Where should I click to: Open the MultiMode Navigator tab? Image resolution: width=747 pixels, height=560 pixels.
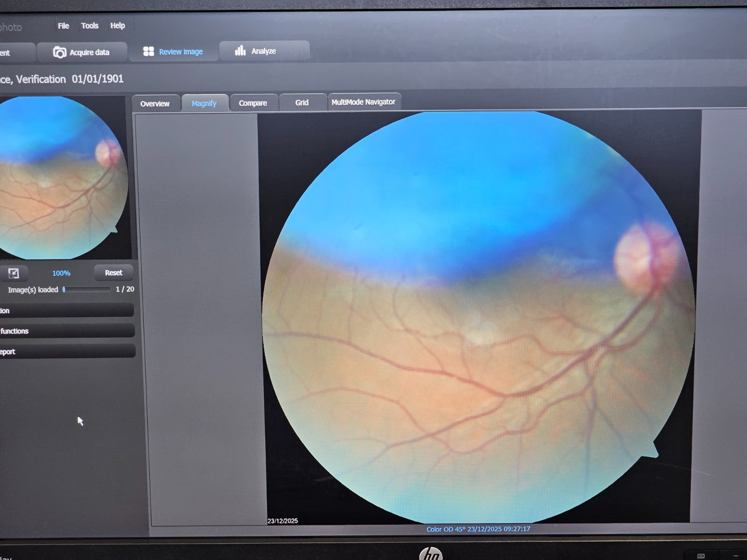click(x=364, y=102)
